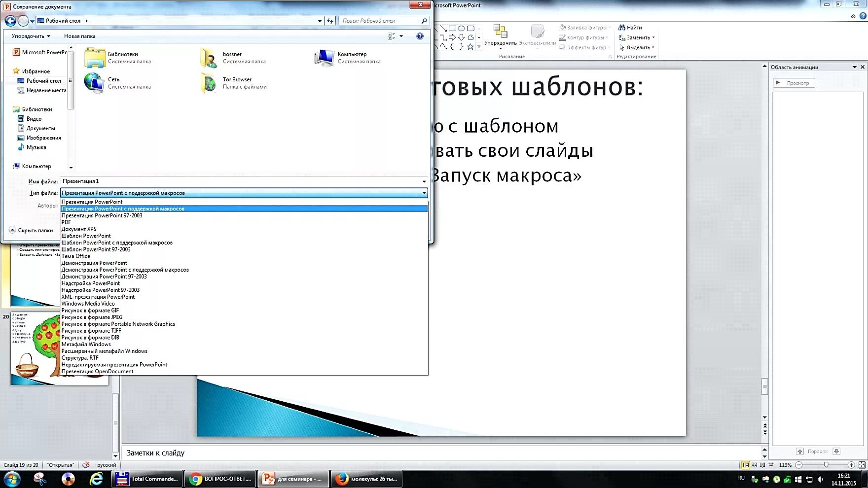Refresh the Рабочий стол folder listing
868x488 pixels.
point(330,21)
